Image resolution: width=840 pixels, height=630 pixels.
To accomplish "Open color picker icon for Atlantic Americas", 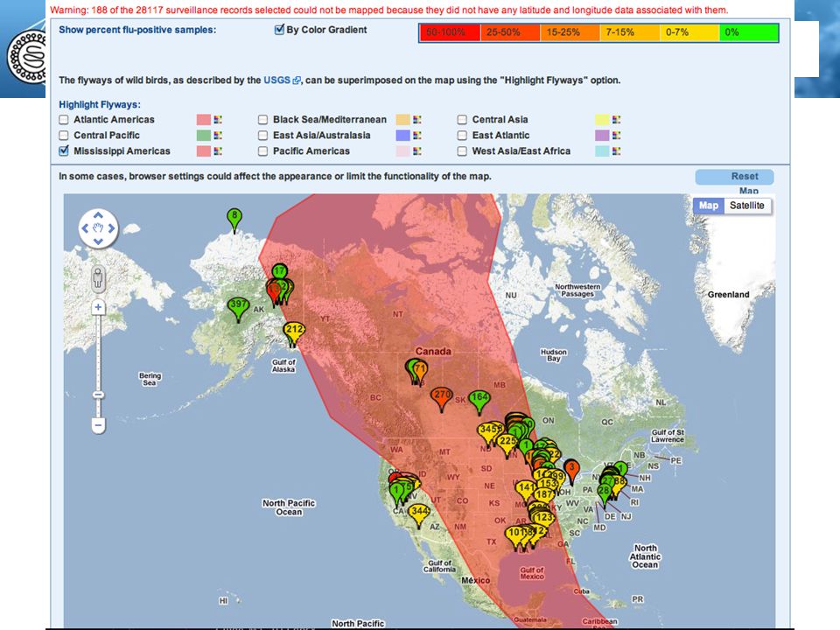I will point(218,120).
